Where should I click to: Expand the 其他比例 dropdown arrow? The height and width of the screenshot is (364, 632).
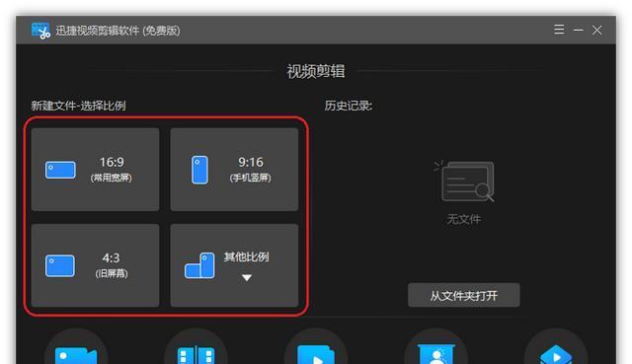(247, 278)
